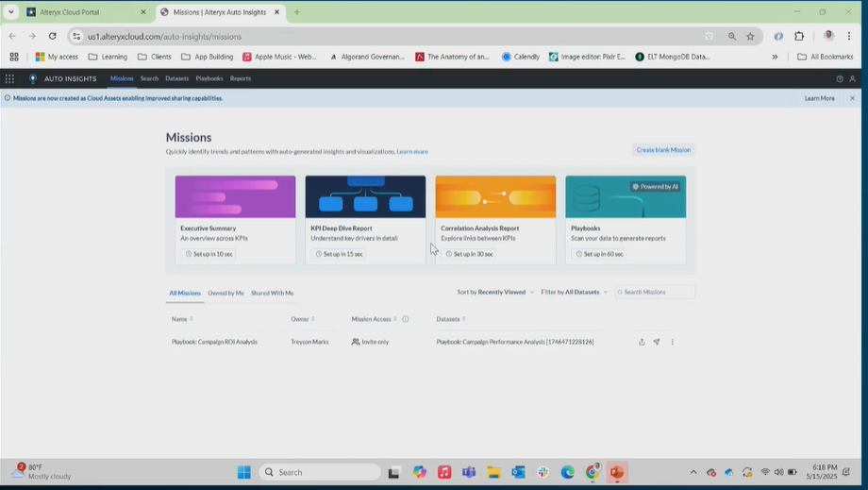The width and height of the screenshot is (868, 490).
Task: Choose the Correlation Analysis Report card
Action: tap(495, 220)
